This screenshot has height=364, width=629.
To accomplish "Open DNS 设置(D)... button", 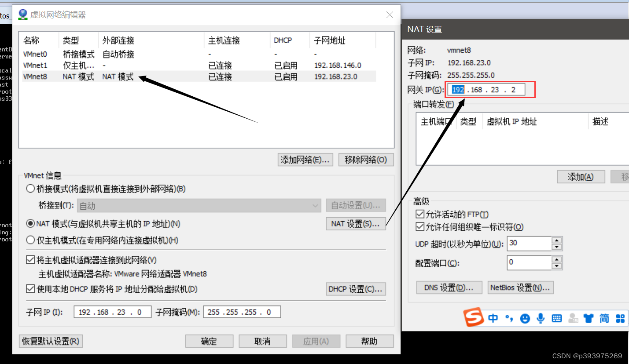I will 449,288.
